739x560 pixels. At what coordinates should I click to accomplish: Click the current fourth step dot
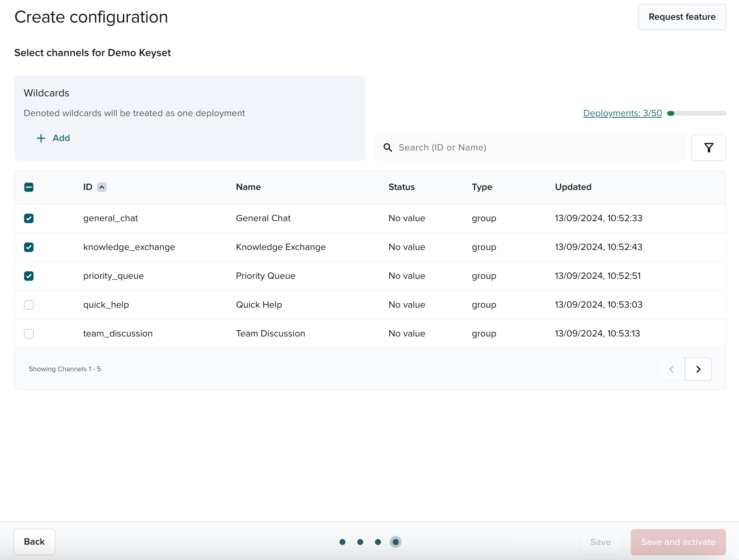coord(396,542)
